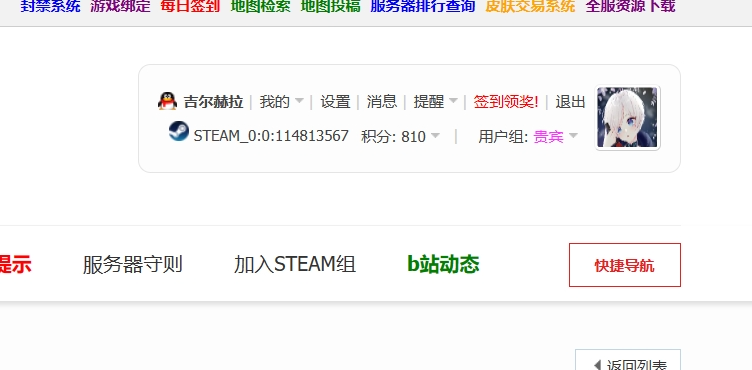The image size is (752, 370).
Task: Click the 我的 link text
Action: pos(274,102)
